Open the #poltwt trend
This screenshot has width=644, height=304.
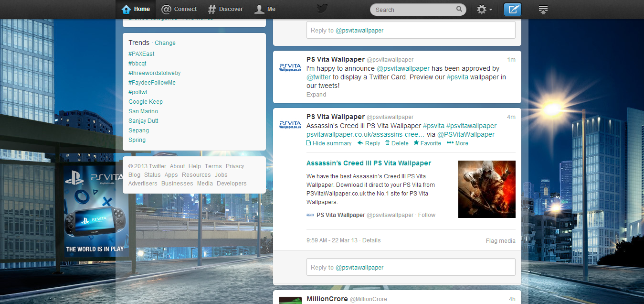(x=137, y=92)
